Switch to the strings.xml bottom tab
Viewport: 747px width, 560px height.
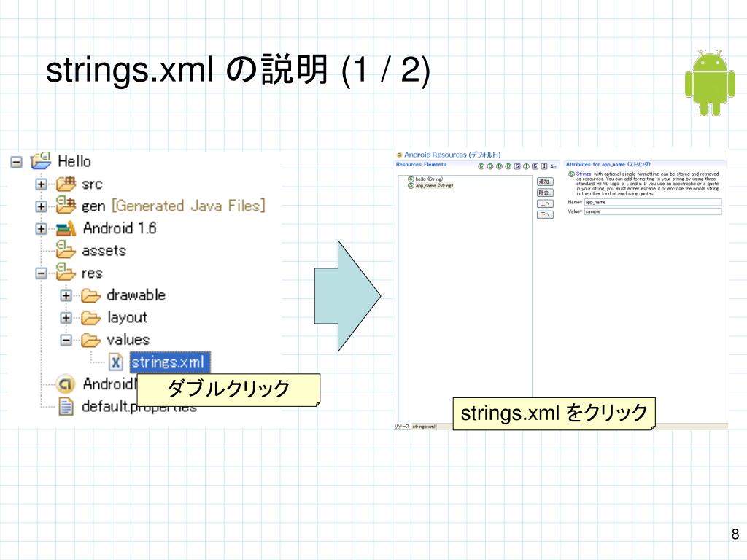pos(424,427)
